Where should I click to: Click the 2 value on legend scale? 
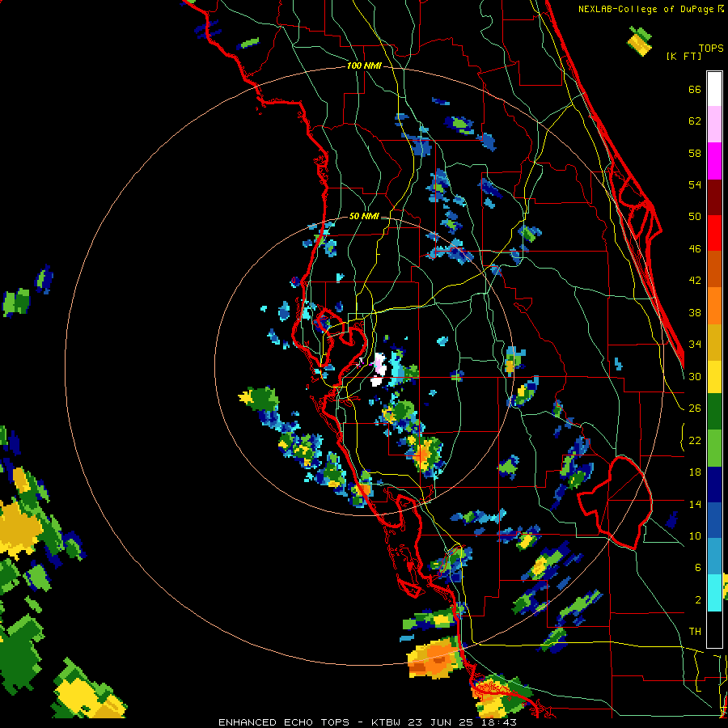[697, 600]
